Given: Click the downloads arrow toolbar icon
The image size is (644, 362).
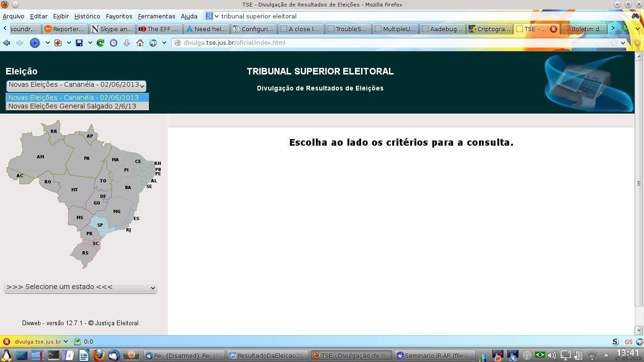Looking at the screenshot, I should (x=127, y=43).
